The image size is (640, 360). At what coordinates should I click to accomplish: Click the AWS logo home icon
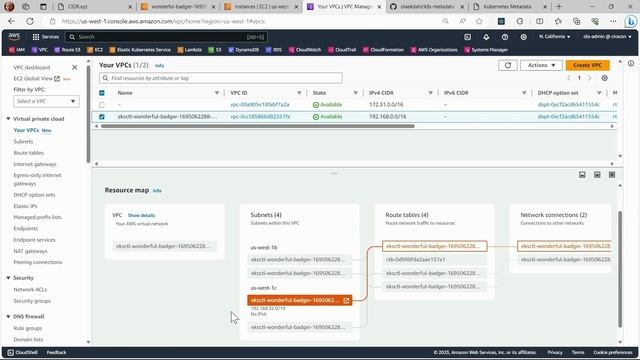14,37
